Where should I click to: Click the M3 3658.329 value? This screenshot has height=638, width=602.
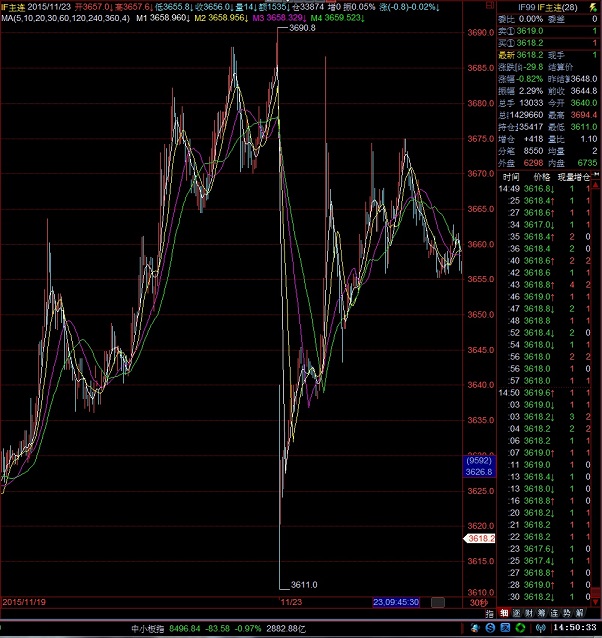pyautogui.click(x=280, y=18)
